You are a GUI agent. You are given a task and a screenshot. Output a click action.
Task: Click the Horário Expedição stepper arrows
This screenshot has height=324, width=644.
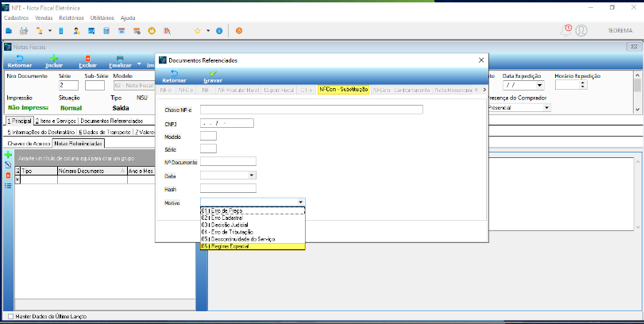point(582,85)
